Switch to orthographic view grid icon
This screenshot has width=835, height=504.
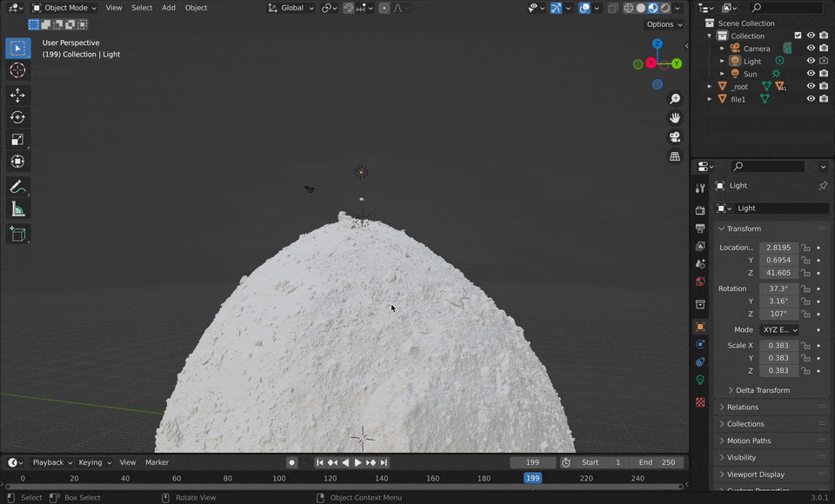pyautogui.click(x=675, y=156)
